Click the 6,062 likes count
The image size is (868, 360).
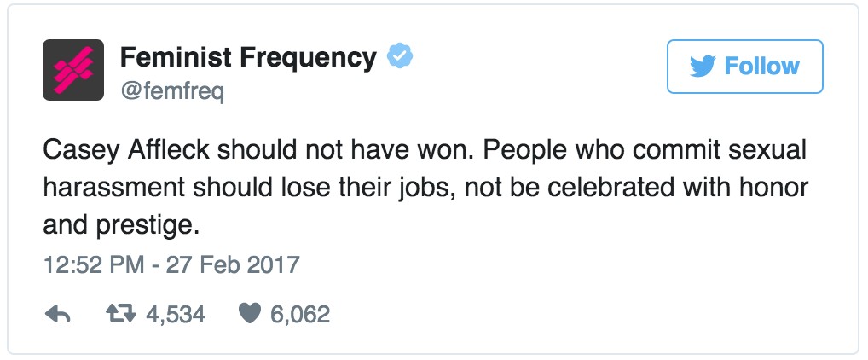(299, 314)
